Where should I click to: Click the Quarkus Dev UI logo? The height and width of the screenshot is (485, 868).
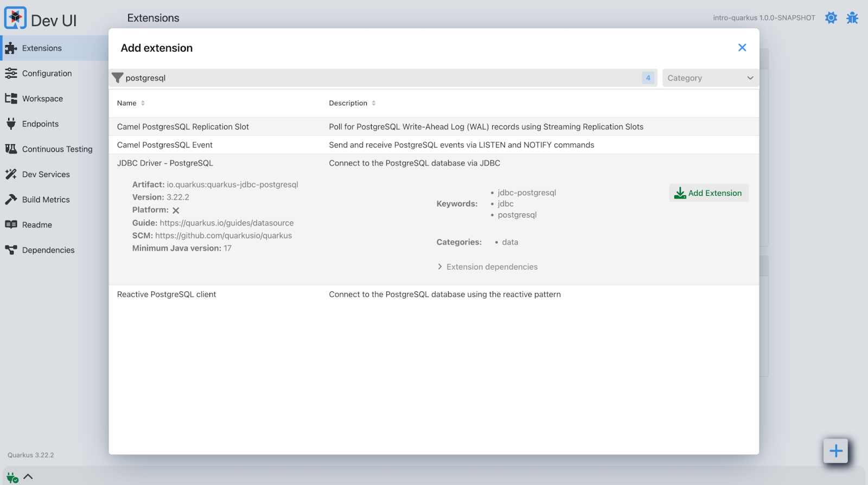[15, 18]
